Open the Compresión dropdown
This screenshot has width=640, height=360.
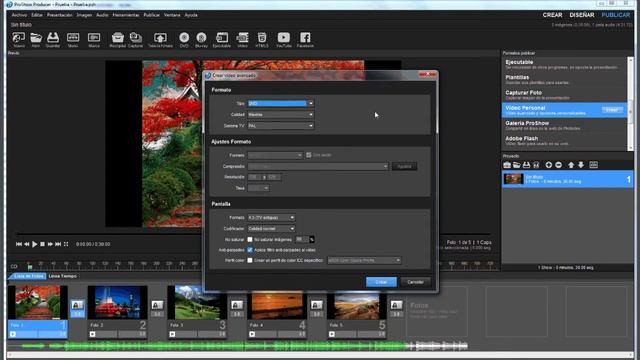[x=318, y=167]
